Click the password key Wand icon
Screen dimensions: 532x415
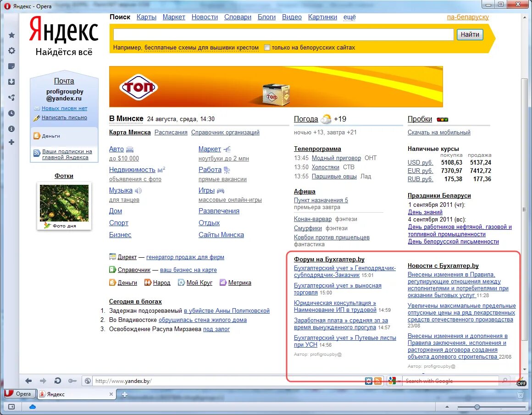point(72,381)
